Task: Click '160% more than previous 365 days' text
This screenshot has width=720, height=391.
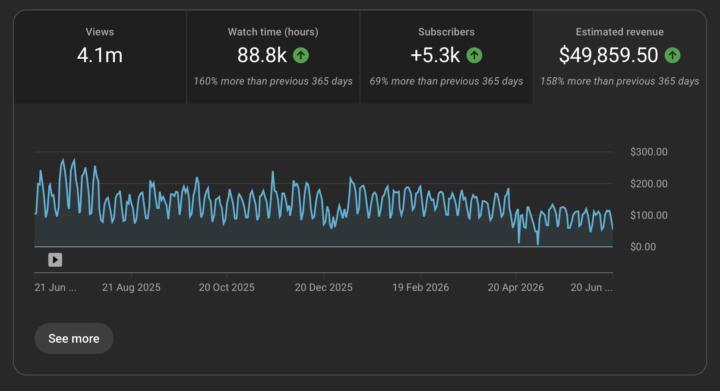Action: 273,81
